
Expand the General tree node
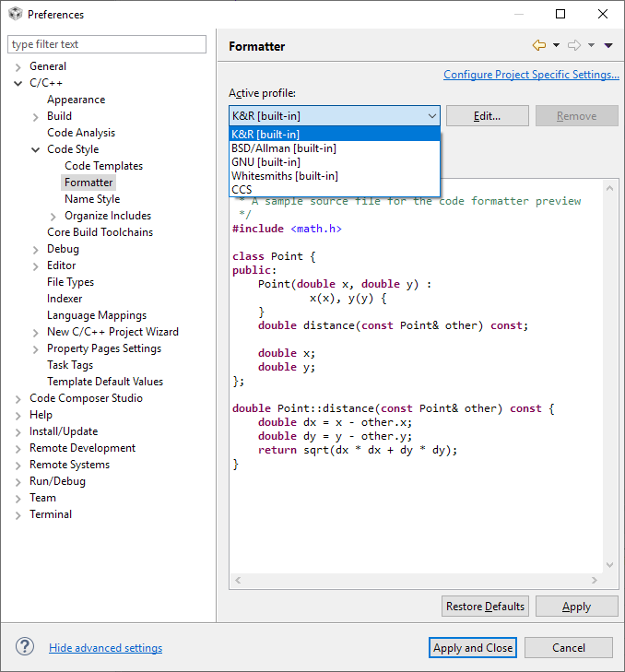18,67
